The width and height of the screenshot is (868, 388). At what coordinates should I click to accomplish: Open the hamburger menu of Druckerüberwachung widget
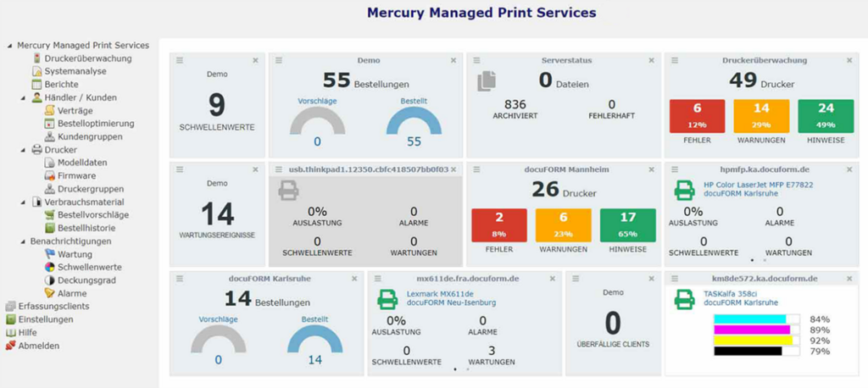coord(672,60)
